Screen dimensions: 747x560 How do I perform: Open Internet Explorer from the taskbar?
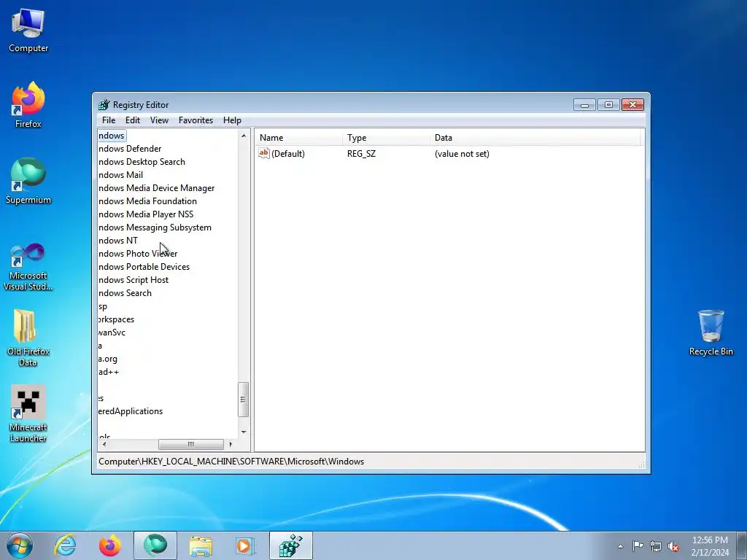(65, 545)
